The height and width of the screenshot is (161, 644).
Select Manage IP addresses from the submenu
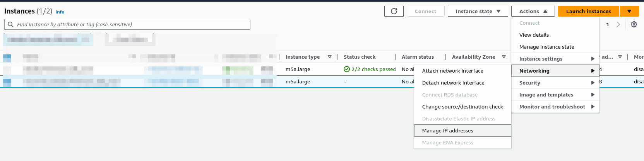click(447, 130)
